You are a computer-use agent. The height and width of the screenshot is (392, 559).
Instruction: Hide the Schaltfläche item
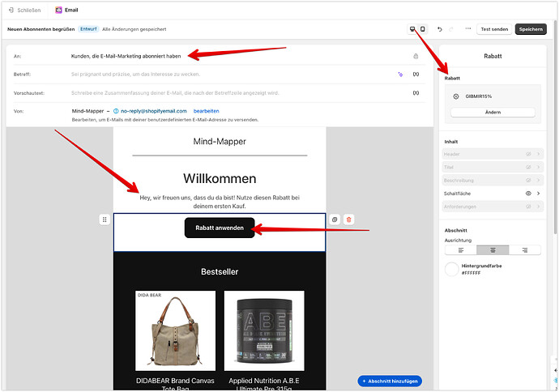coord(528,193)
